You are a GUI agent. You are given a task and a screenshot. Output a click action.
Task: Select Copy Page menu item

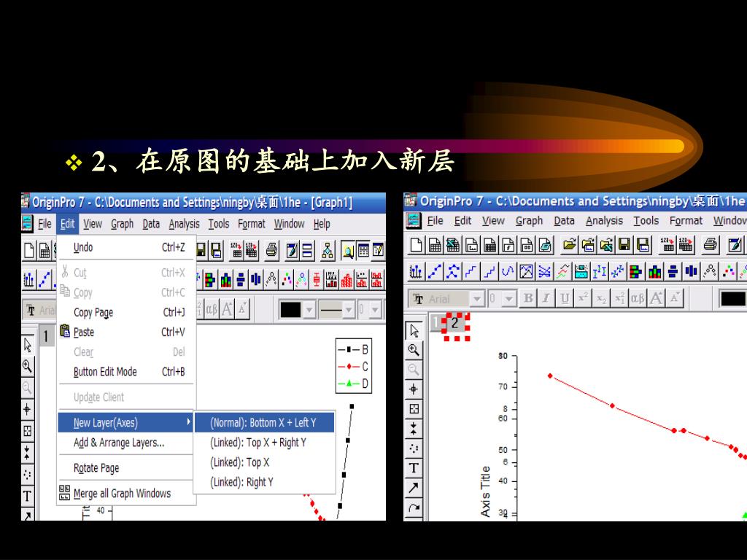pos(125,312)
